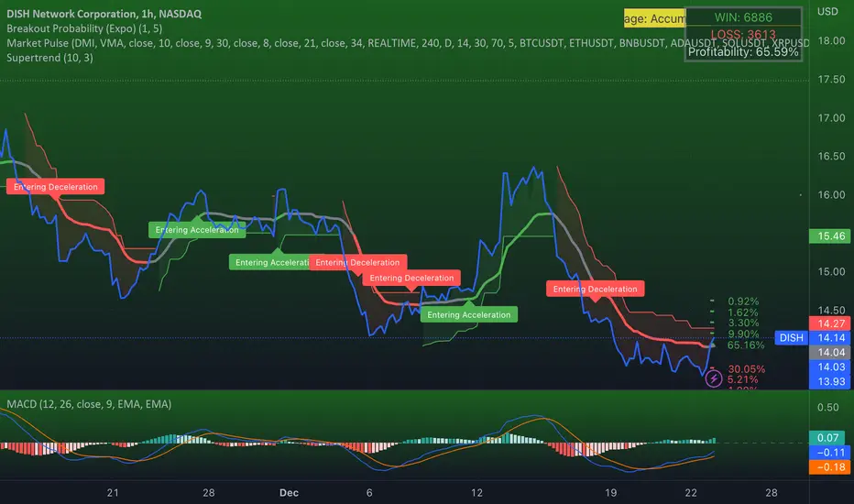Click the Profitability 65.59% box

[x=743, y=51]
